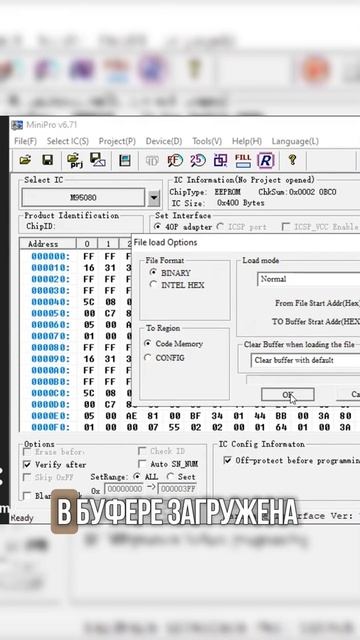Click the C7 byte in row 000050
Viewport: 360px width, 640px height.
point(110,314)
